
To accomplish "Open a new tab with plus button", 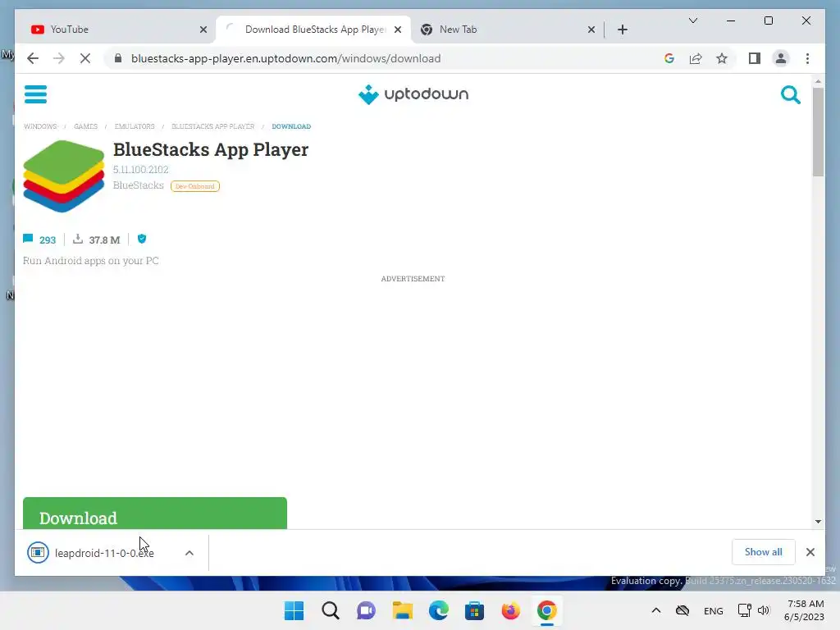I will [x=622, y=30].
